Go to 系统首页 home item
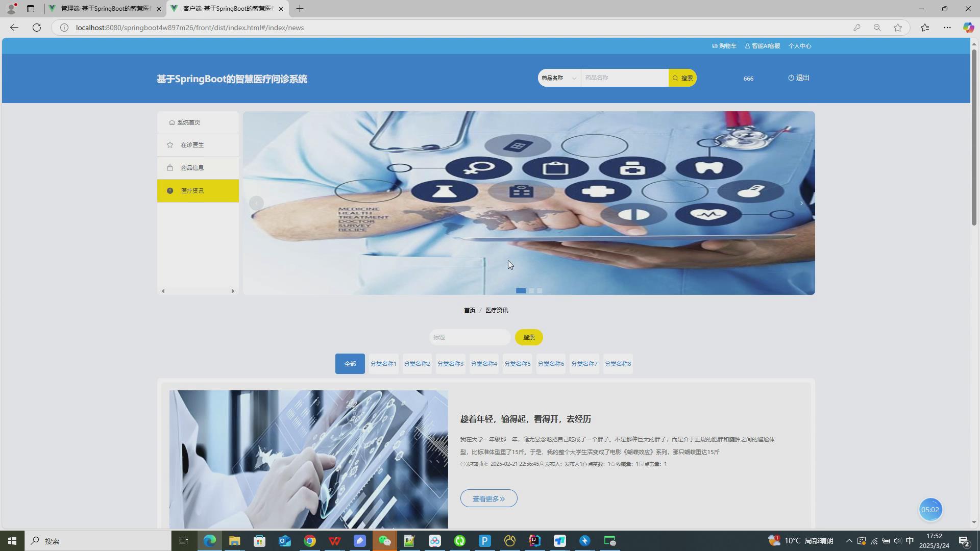 pos(188,122)
